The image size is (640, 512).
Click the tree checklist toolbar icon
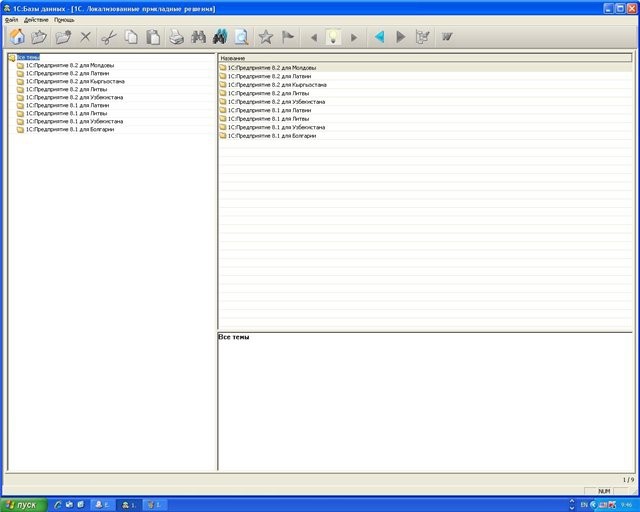[x=422, y=37]
